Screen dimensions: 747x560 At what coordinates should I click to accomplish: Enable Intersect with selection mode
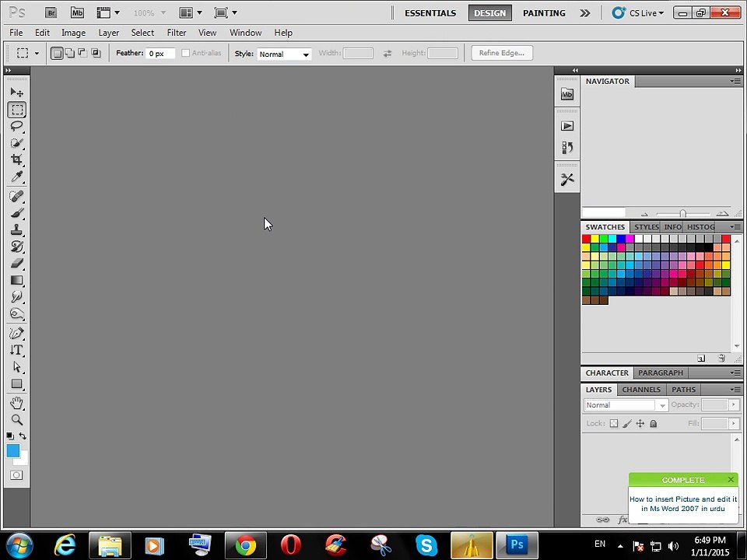(x=96, y=54)
